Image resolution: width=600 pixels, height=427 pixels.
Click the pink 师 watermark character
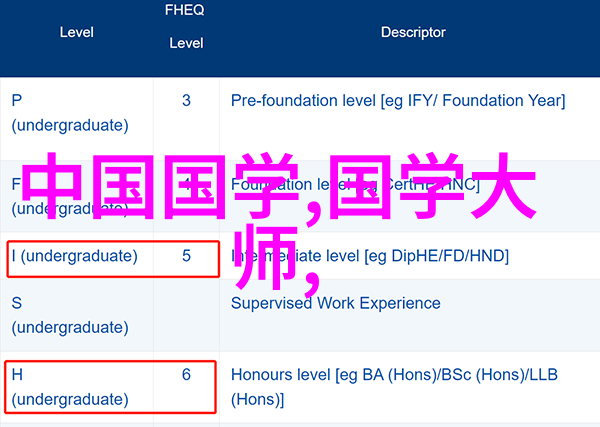(266, 257)
